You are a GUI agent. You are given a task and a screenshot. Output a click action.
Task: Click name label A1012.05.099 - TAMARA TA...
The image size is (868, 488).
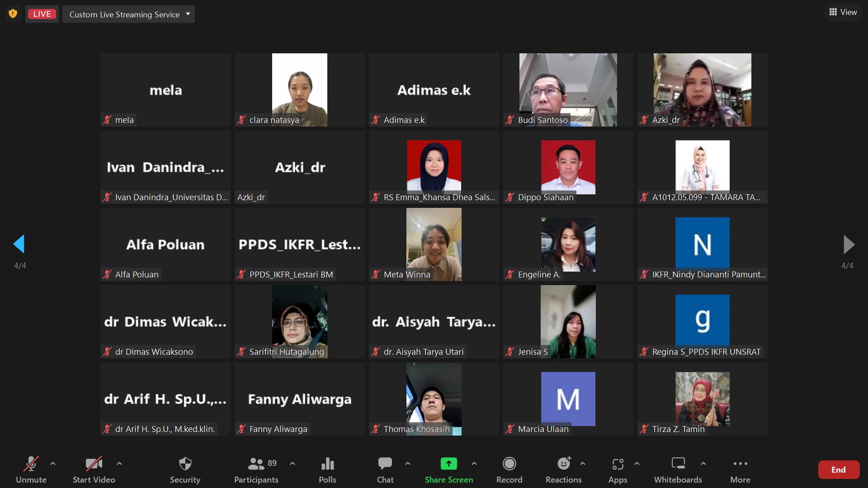706,197
